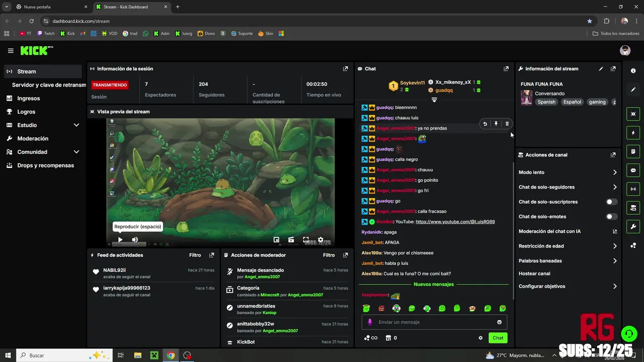The image size is (644, 362).
Task: Open Chrome from the Windows taskbar
Action: (x=171, y=355)
